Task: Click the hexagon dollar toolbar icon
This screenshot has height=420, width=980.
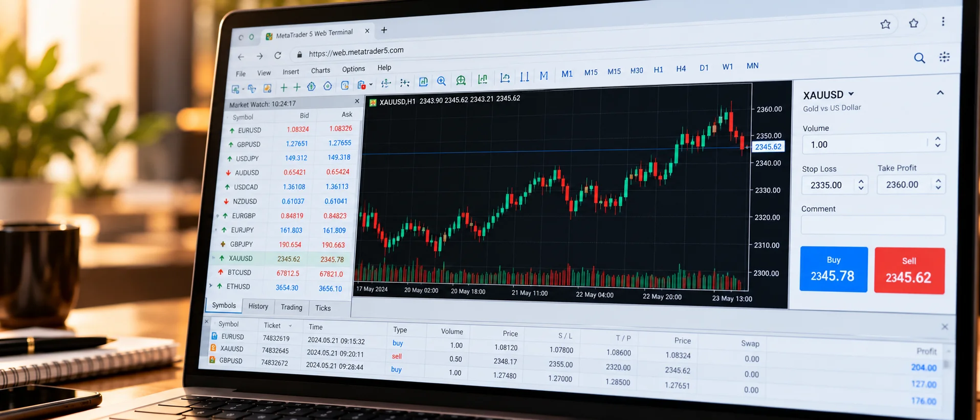Action: 311,86
